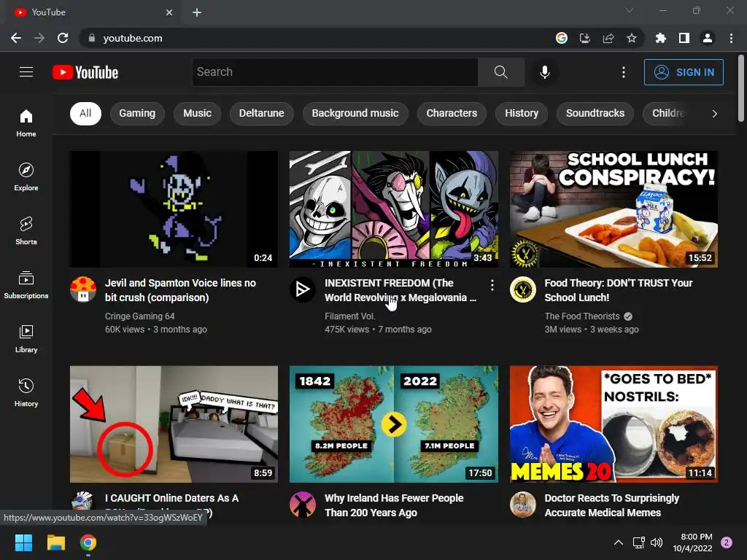The image size is (747, 560).
Task: Open volume control in system tray
Action: (x=657, y=542)
